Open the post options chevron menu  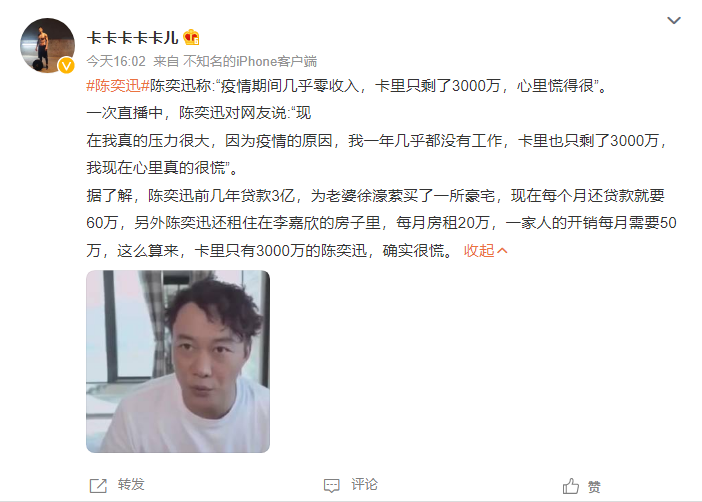(674, 20)
